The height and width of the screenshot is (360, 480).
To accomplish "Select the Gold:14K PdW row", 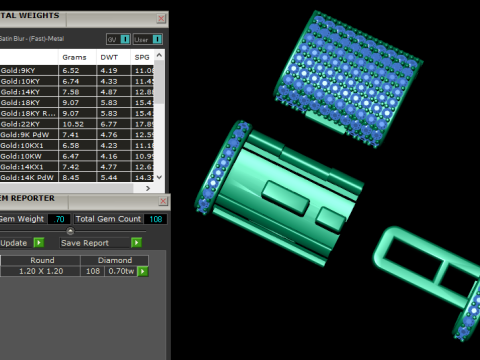I will 77,177.
